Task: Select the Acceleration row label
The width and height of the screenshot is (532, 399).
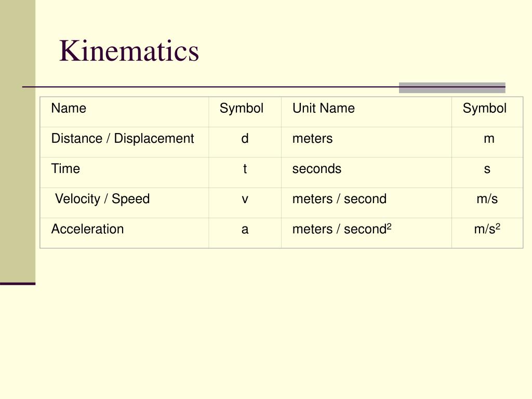Action: pos(87,229)
